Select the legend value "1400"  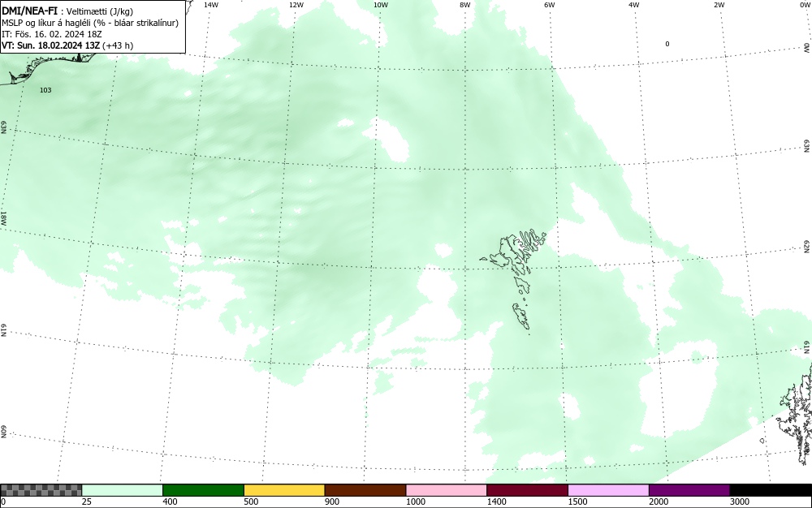pos(496,502)
